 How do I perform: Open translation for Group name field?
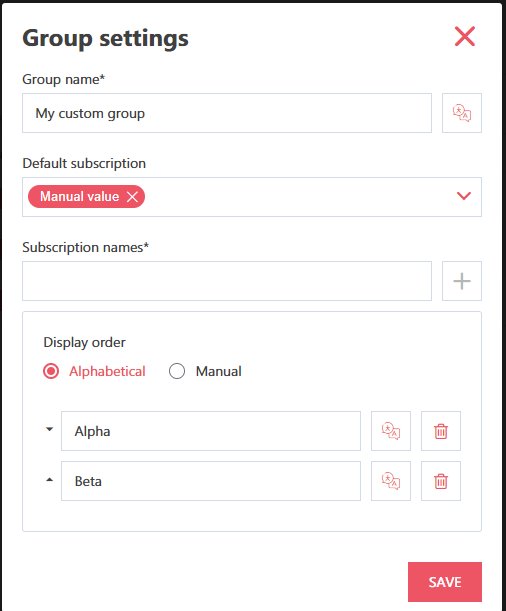point(462,113)
